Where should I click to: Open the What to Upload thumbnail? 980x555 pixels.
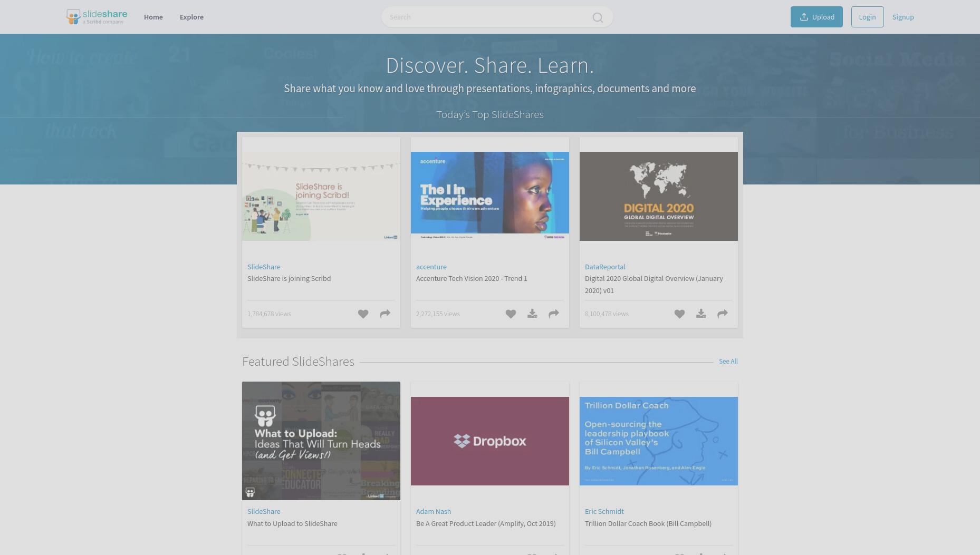(x=321, y=441)
